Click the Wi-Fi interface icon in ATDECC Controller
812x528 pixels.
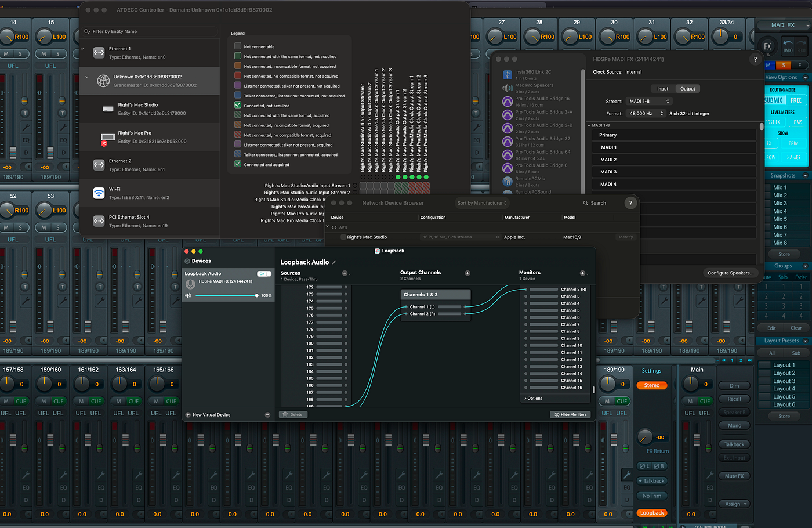click(x=99, y=193)
